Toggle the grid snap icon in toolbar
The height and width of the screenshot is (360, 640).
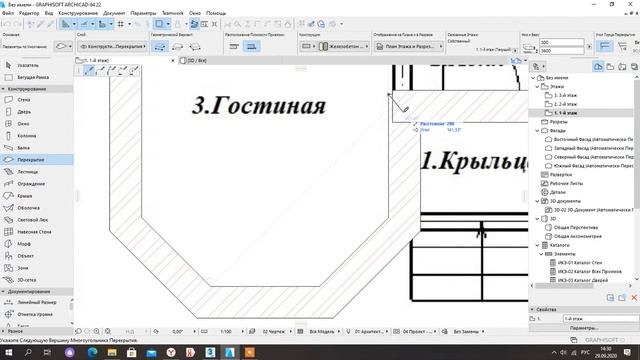pyautogui.click(x=121, y=24)
